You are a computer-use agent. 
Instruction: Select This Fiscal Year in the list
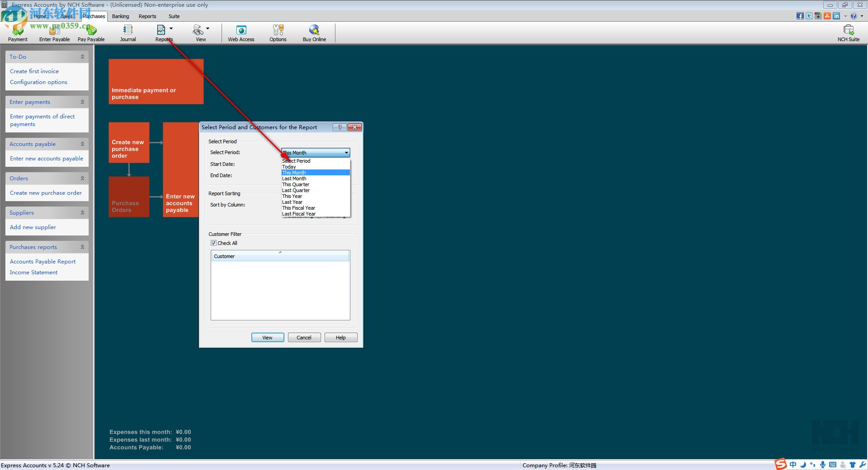(x=316, y=208)
